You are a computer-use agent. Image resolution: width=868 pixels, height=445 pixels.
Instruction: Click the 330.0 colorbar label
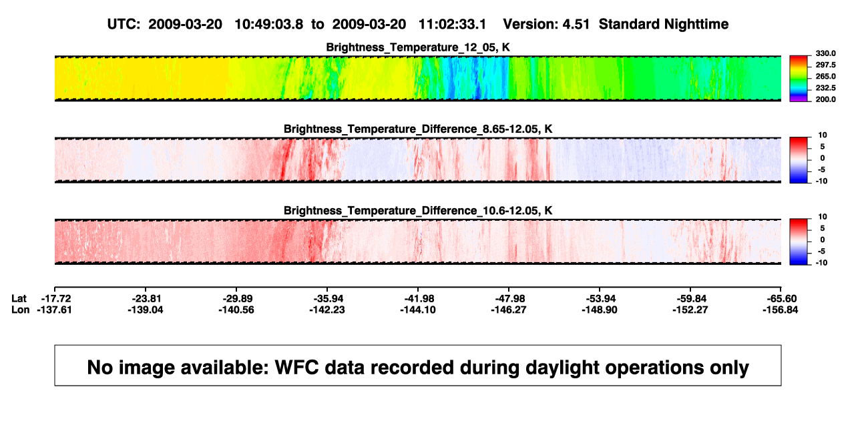[x=825, y=53]
